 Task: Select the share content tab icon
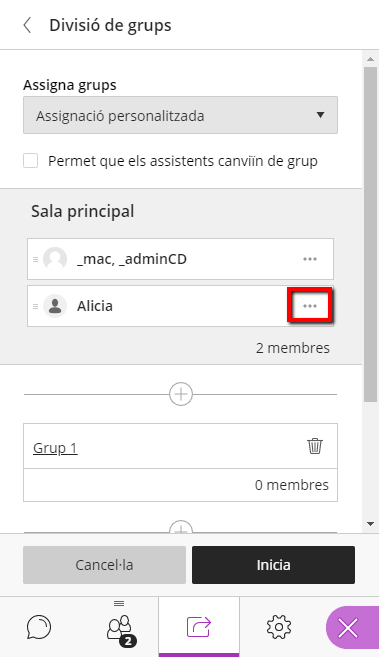[x=199, y=627]
